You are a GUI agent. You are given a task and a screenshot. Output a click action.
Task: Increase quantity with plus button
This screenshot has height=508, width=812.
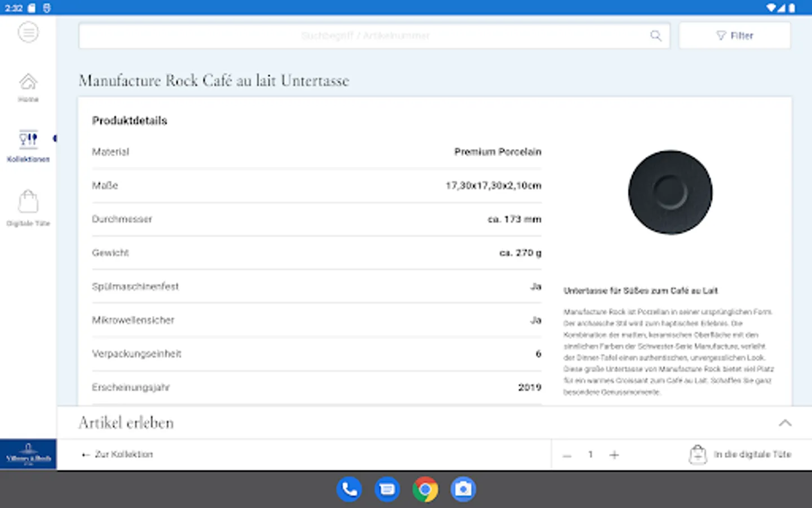[x=614, y=455]
